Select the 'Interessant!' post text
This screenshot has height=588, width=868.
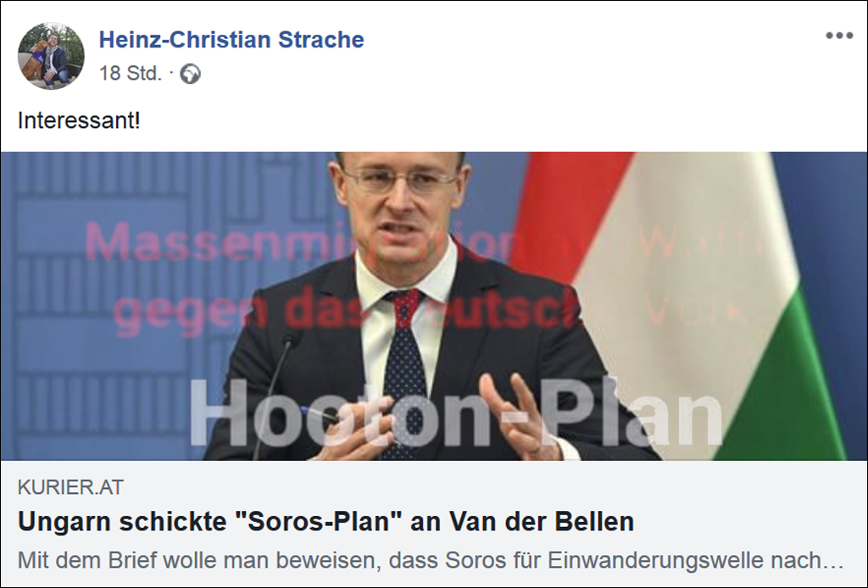79,120
